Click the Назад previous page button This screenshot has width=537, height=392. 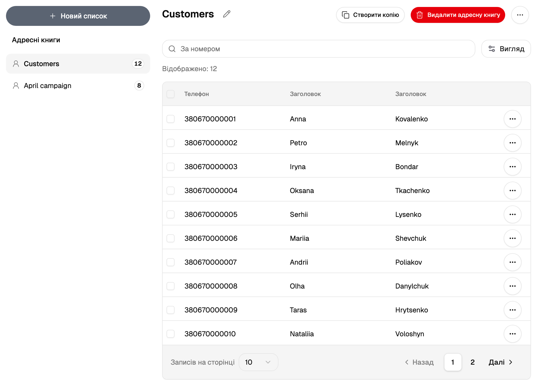click(419, 362)
